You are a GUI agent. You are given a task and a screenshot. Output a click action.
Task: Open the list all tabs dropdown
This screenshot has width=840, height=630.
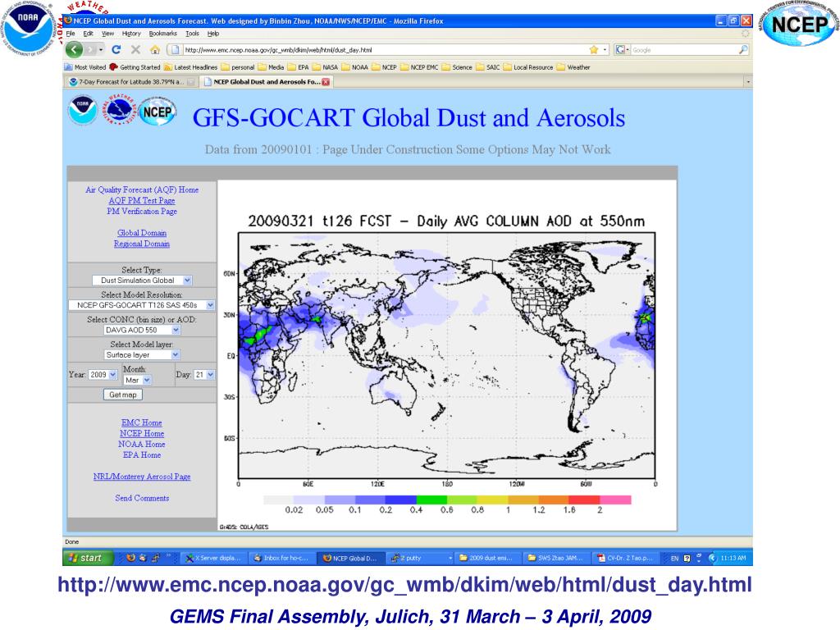coord(748,82)
